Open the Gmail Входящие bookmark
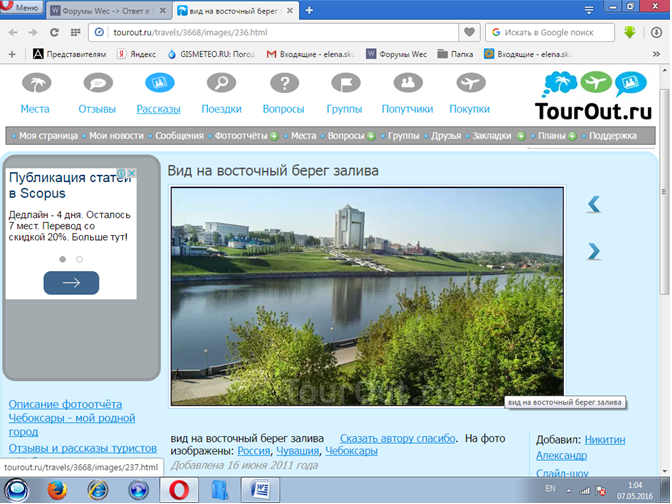The width and height of the screenshot is (672, 504). 311,54
